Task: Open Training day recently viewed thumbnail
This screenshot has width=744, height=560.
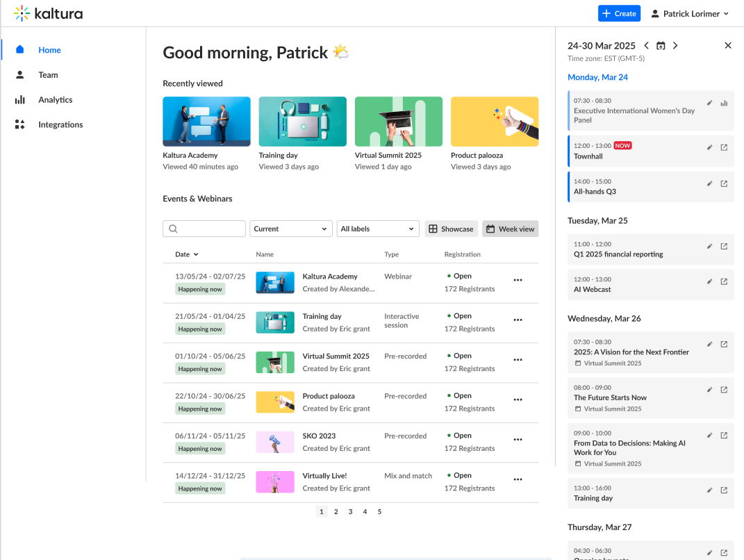Action: (303, 122)
